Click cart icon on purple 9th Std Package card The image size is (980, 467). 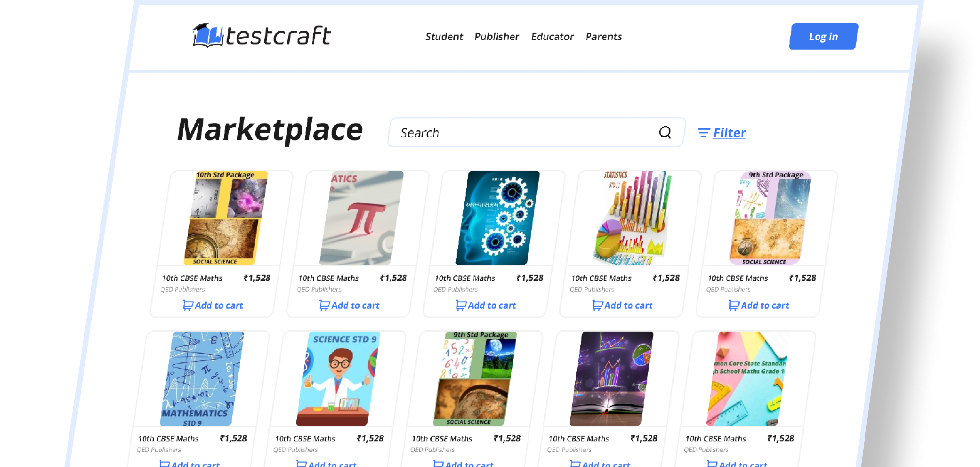(734, 305)
